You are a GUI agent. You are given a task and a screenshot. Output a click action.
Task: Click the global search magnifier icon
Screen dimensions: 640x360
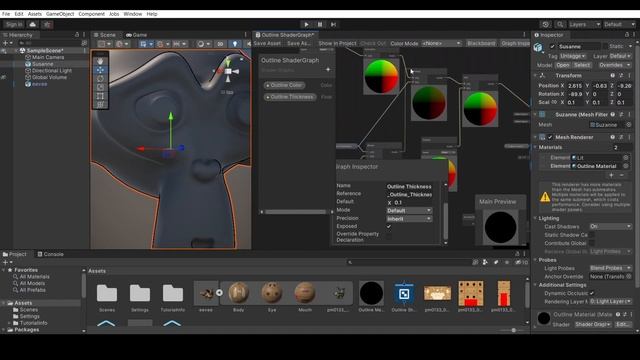[560, 24]
